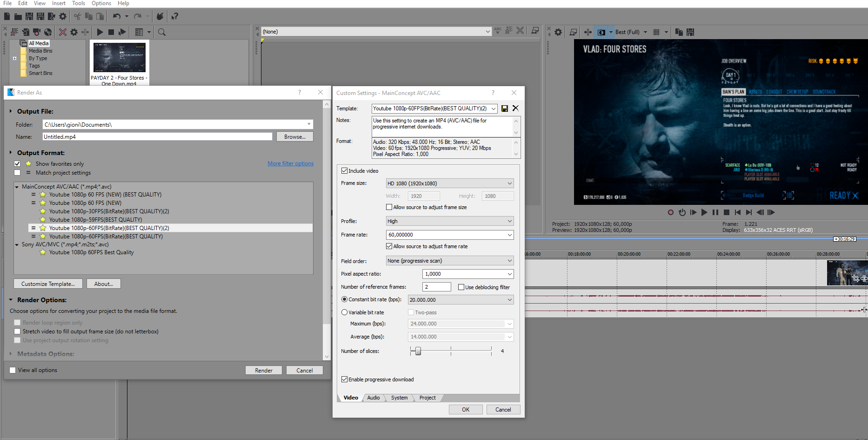Start media preview in Project Media toolbar
The image size is (868, 440).
point(100,32)
